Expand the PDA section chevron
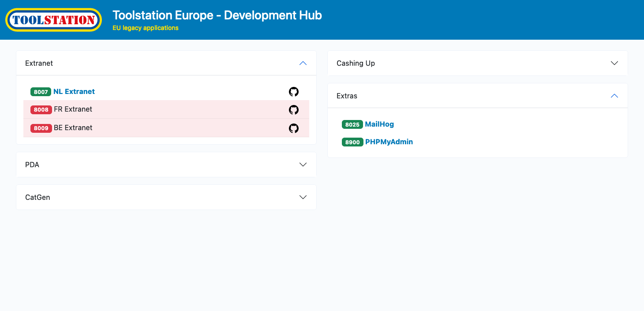Image resolution: width=644 pixels, height=311 pixels. point(303,165)
